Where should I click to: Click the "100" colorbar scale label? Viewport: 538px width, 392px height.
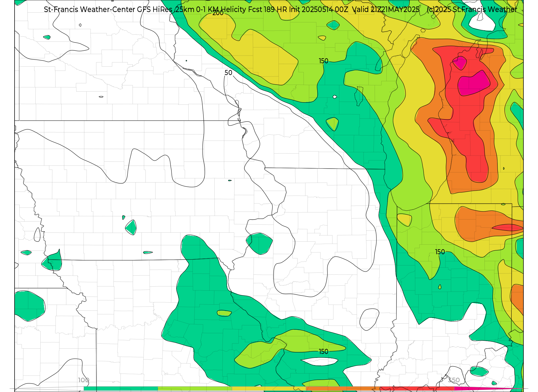point(84,380)
